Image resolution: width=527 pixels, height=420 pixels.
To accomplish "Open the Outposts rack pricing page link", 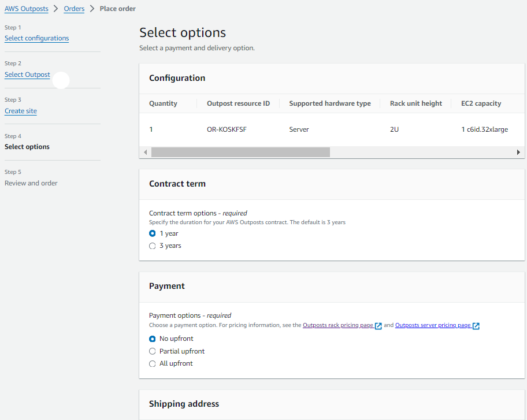I will 337,325.
